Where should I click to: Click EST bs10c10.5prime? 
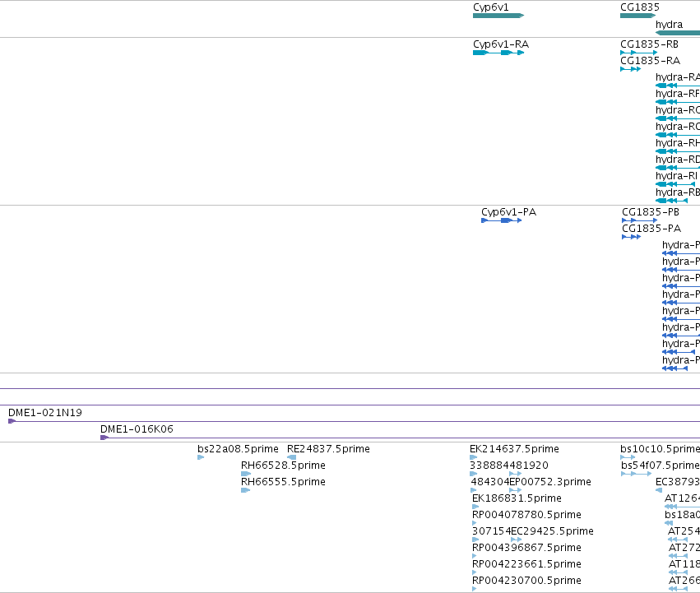[628, 457]
